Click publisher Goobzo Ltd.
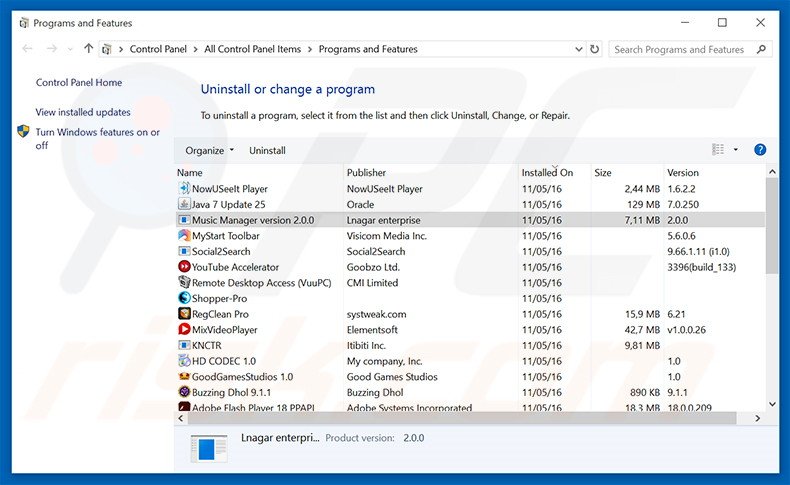 point(373,266)
